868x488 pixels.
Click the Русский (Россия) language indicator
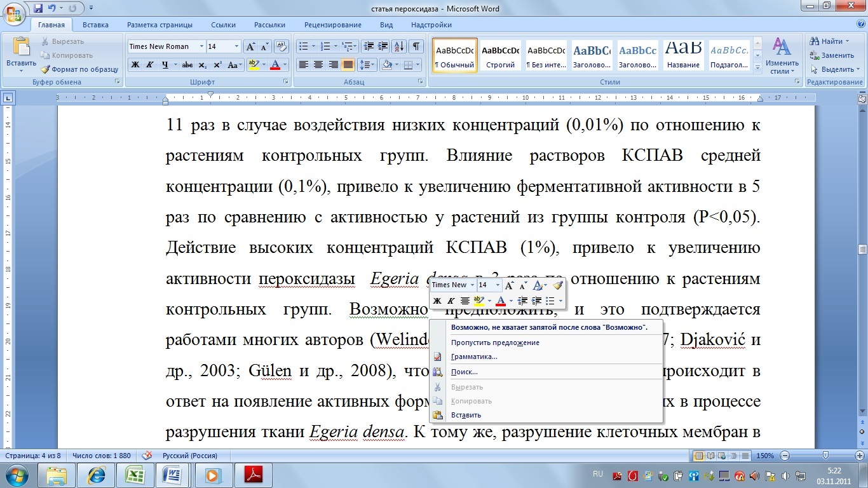189,456
